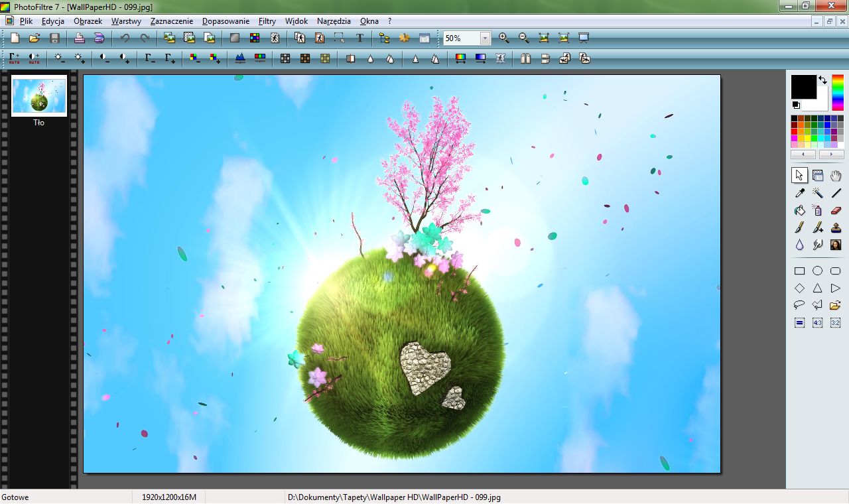This screenshot has width=849, height=504.
Task: Open the Warstwy menu
Action: pyautogui.click(x=125, y=21)
